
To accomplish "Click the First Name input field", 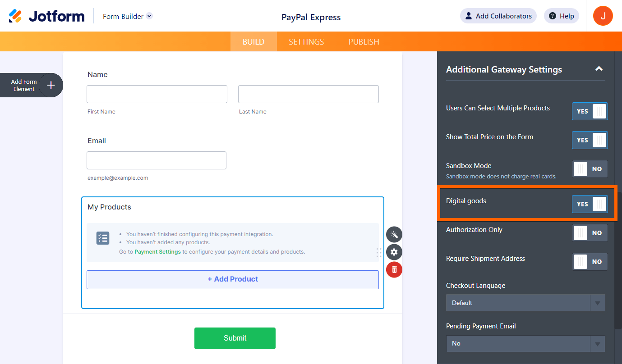I will point(157,94).
